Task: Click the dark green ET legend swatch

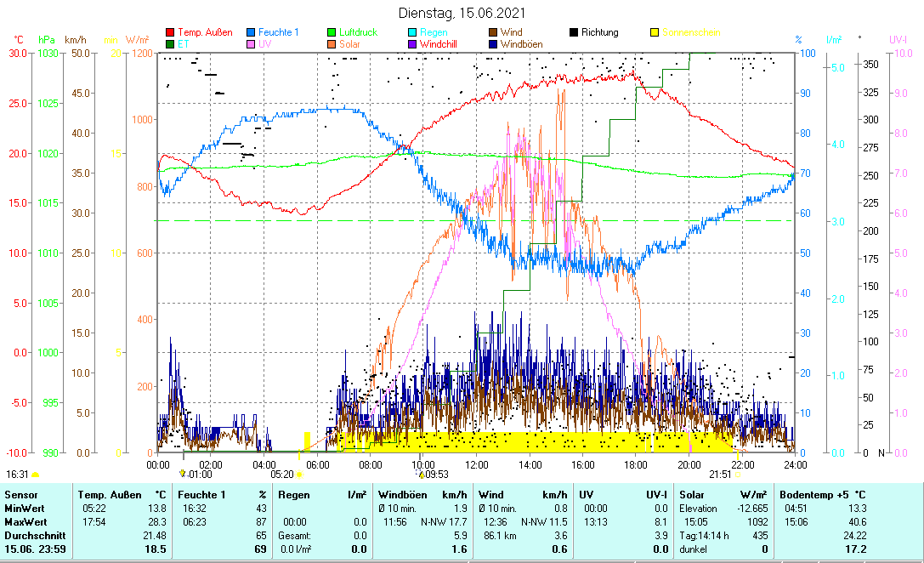Action: pos(170,44)
